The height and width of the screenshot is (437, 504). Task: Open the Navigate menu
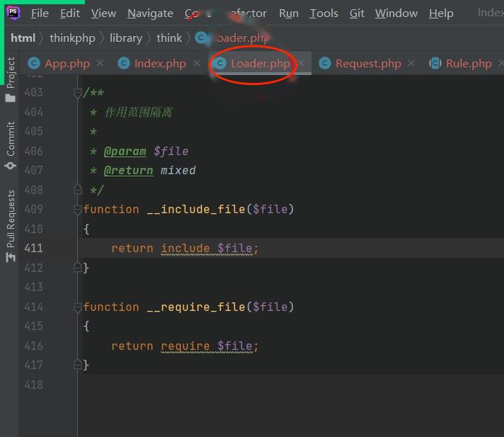tap(150, 13)
